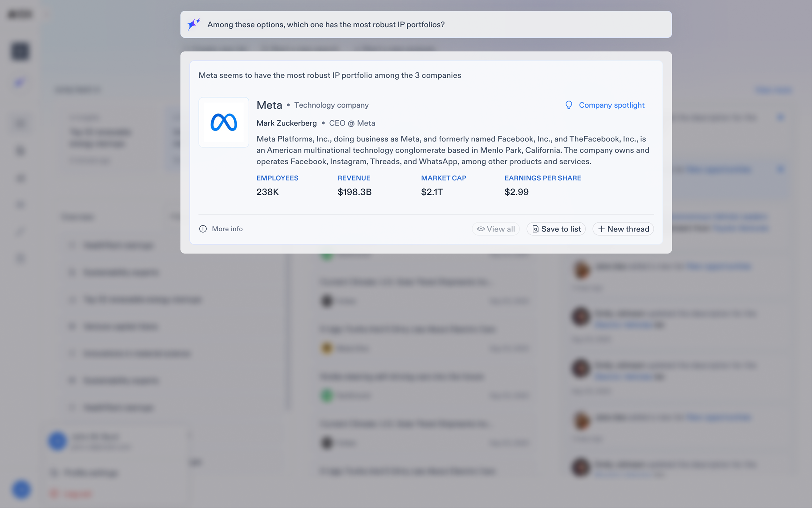Start a New thread
The width and height of the screenshot is (812, 508).
(x=623, y=229)
